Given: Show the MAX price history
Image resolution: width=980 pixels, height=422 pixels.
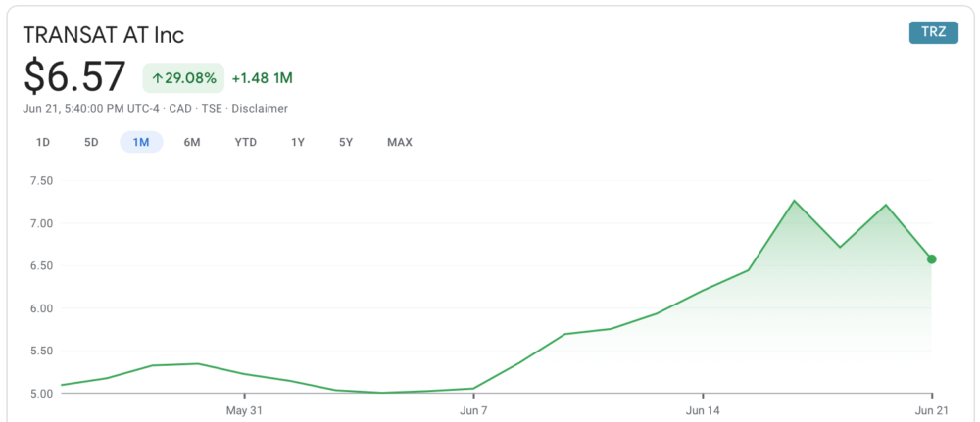Looking at the screenshot, I should pos(400,142).
